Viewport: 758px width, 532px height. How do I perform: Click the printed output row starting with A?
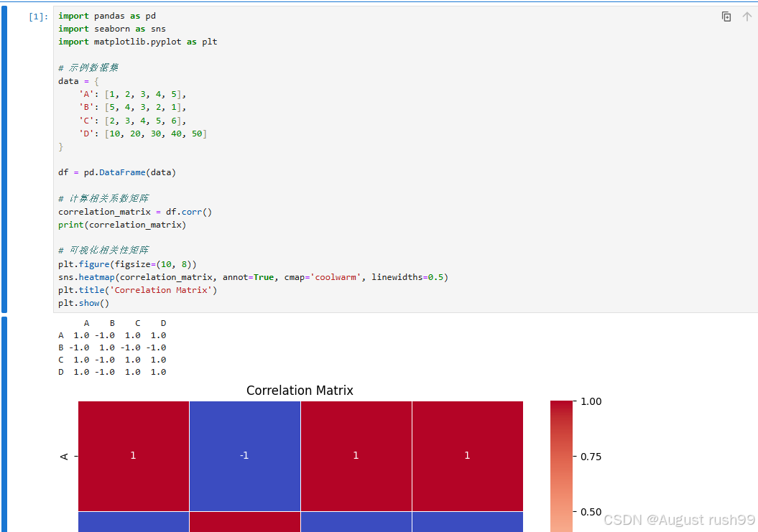click(x=112, y=335)
